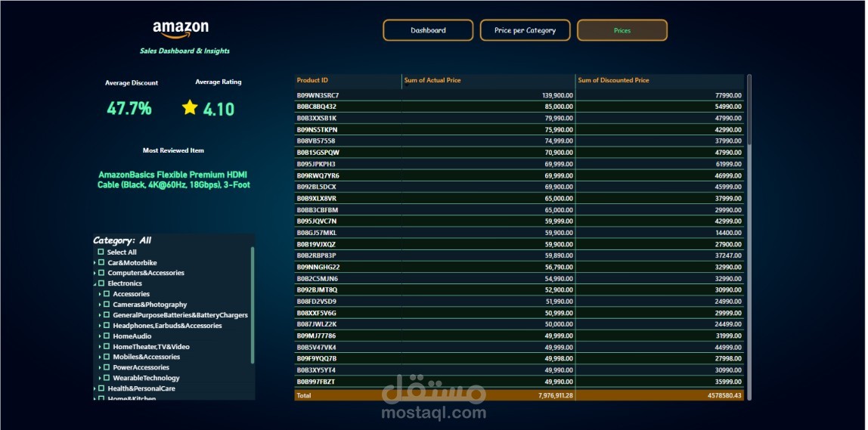Collapse the Electronics tree node
868x430 pixels.
pyautogui.click(x=95, y=284)
